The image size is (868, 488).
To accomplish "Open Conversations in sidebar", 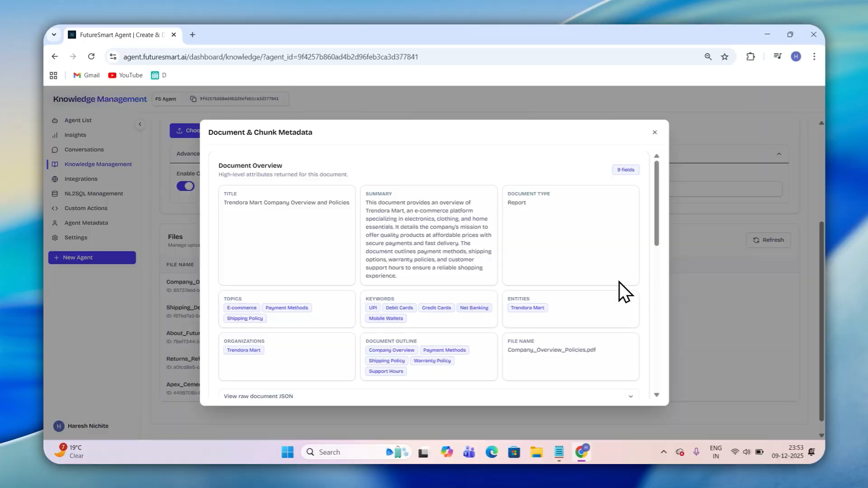I will 84,150.
